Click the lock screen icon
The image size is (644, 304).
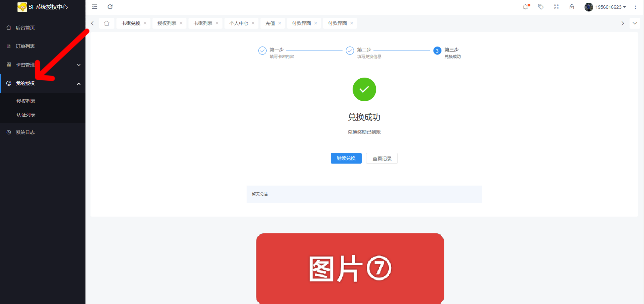click(572, 7)
